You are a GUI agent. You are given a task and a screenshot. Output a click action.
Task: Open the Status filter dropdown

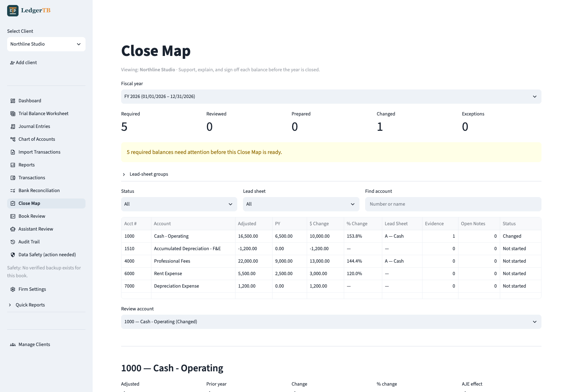(179, 204)
